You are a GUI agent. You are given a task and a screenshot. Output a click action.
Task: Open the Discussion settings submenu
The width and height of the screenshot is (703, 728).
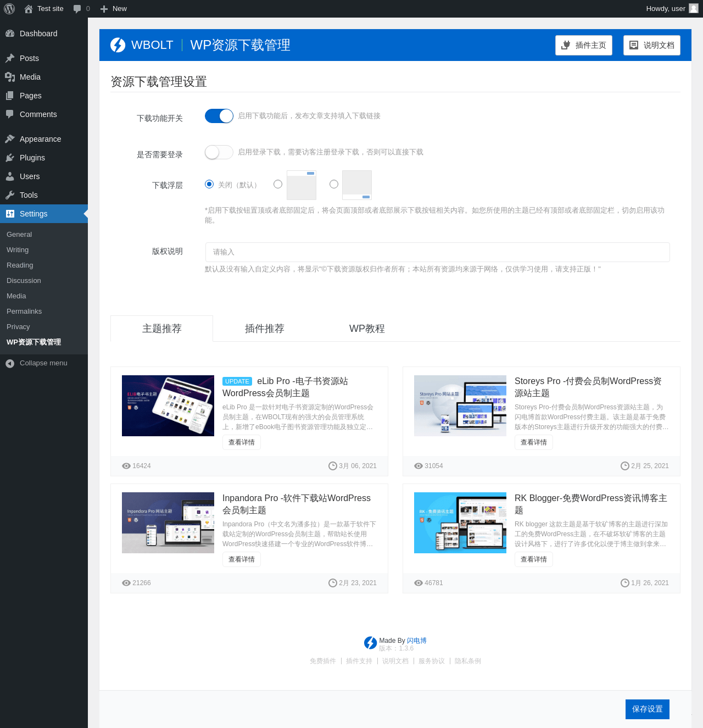click(x=24, y=281)
